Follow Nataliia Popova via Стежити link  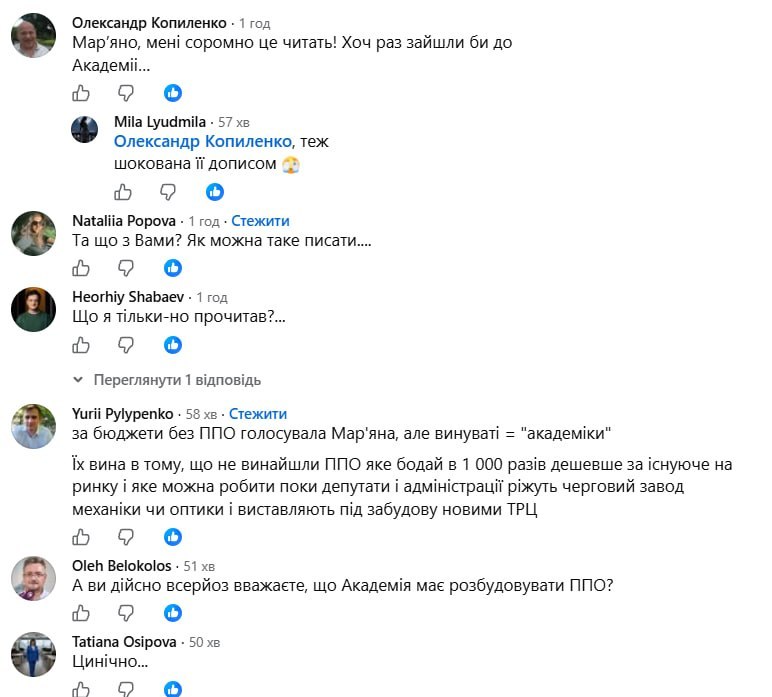pos(260,221)
